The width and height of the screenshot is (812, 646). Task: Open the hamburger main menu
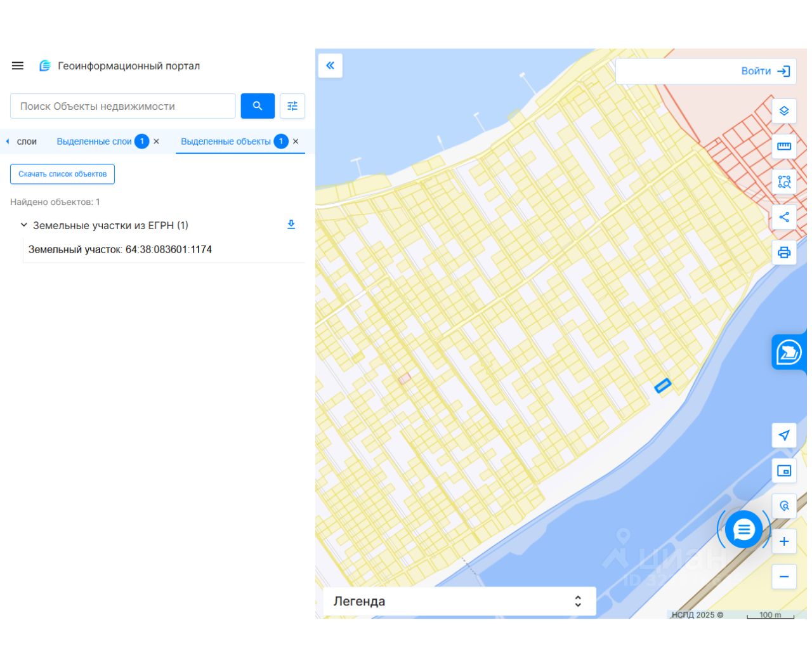point(18,66)
